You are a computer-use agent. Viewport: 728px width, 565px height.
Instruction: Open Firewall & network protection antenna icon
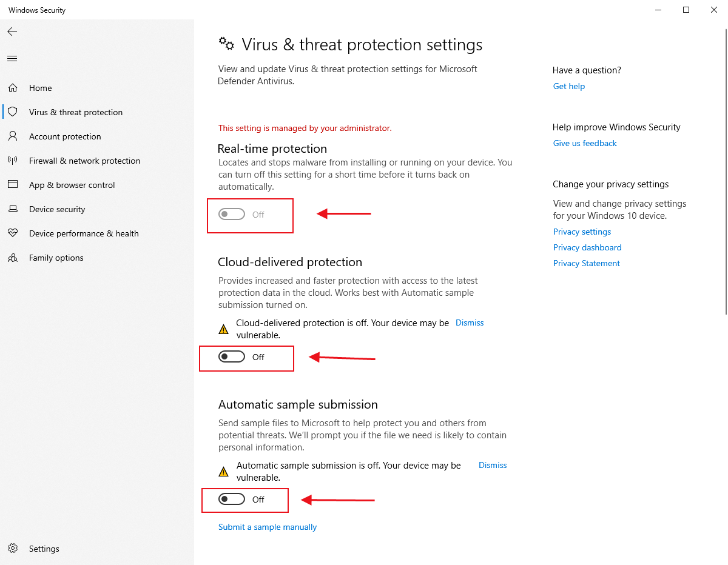pos(12,161)
